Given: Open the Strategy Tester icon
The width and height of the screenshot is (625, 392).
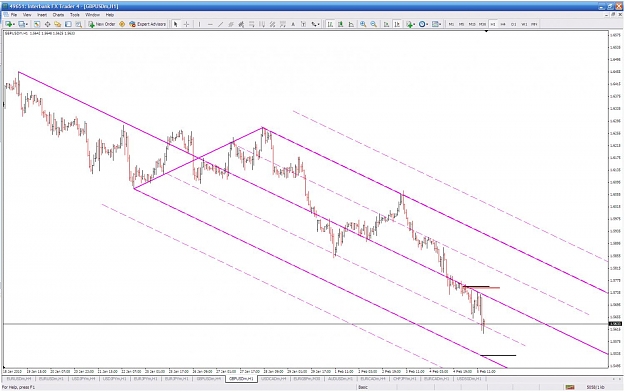Looking at the screenshot, I should tap(79, 24).
